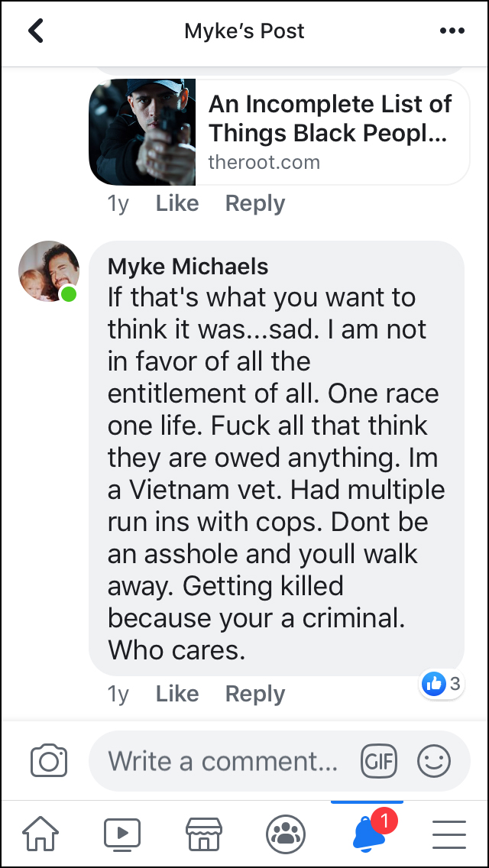
Task: View Myke Michaels' profile picture
Action: pyautogui.click(x=49, y=272)
